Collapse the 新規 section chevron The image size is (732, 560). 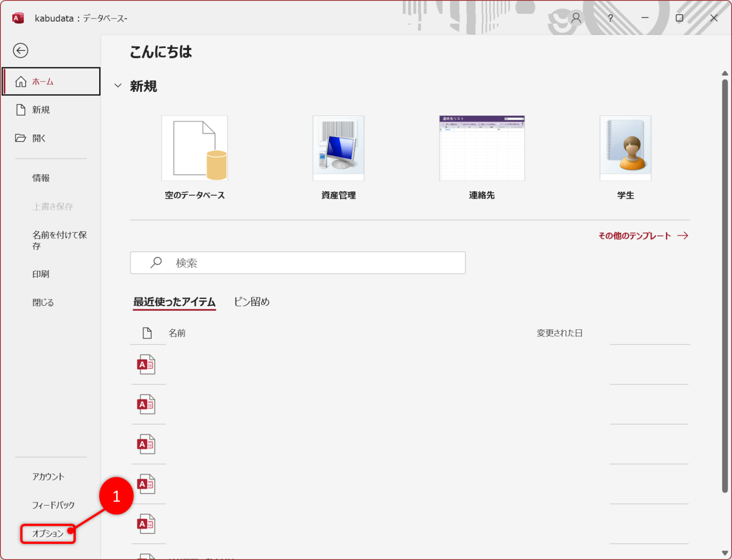tap(118, 86)
